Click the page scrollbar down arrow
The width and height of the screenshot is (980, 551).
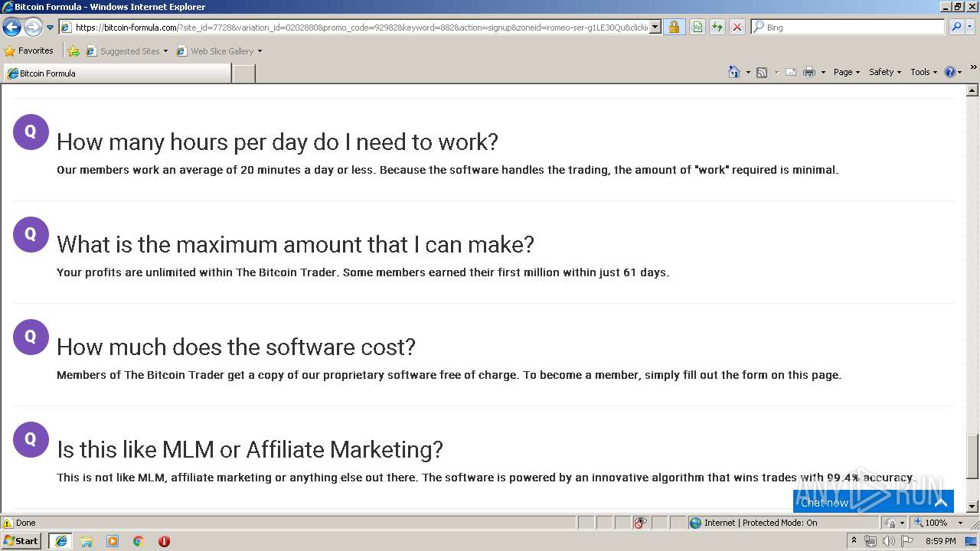(972, 507)
